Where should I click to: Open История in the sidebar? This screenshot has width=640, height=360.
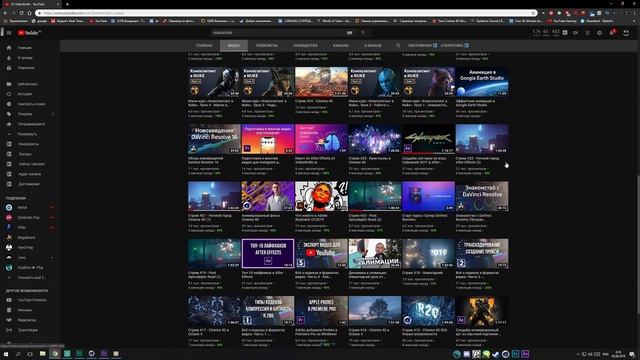[x=30, y=94]
